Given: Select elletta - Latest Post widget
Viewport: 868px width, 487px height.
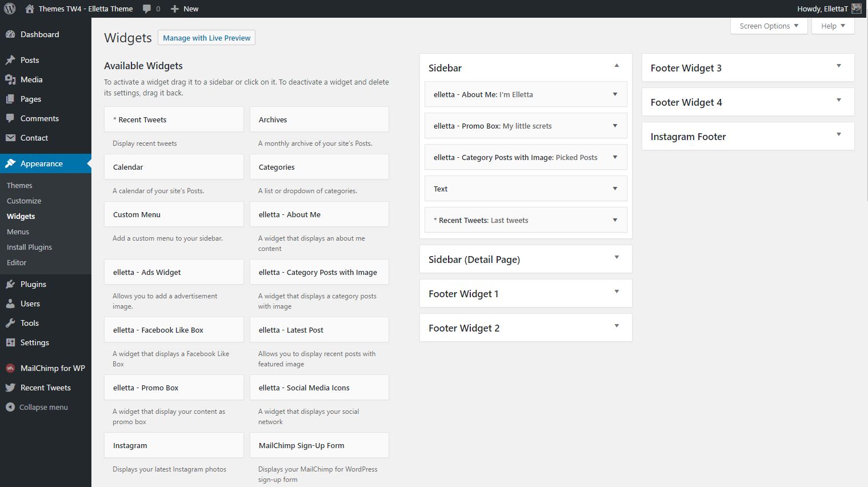Looking at the screenshot, I should point(319,330).
